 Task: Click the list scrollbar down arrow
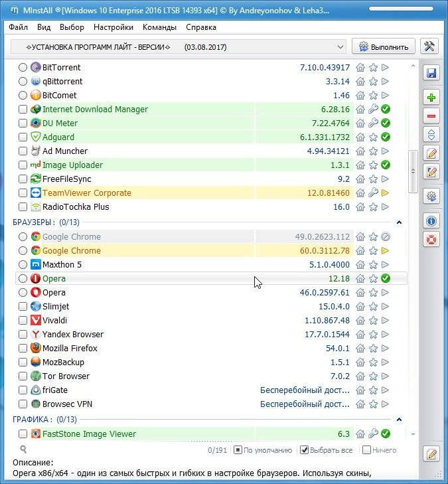[x=413, y=434]
